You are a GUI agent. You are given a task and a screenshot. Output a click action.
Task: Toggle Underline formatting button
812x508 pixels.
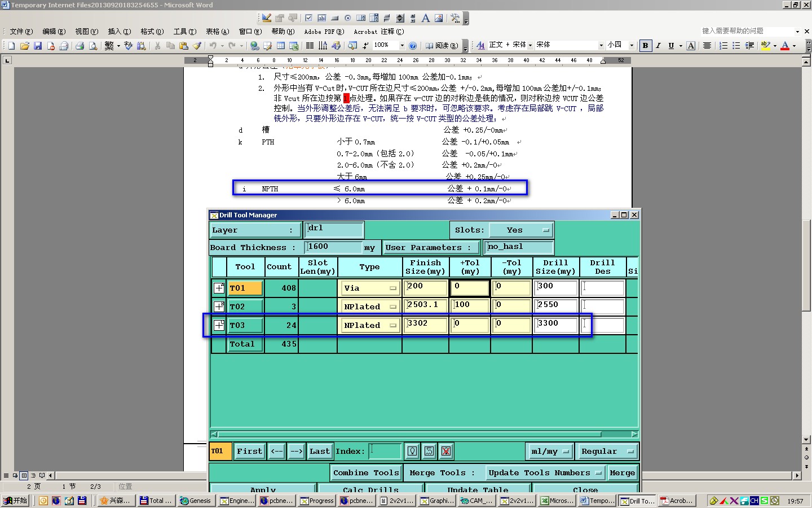coord(671,46)
